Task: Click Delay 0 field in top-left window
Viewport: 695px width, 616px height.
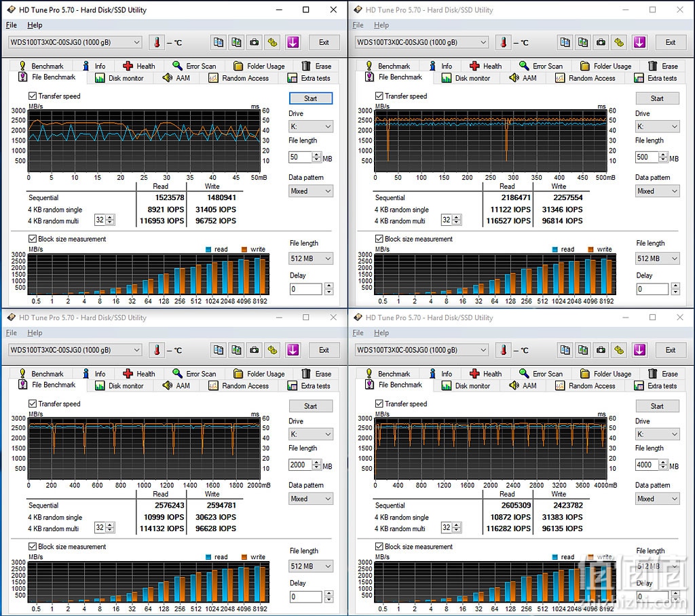Action: pos(306,289)
